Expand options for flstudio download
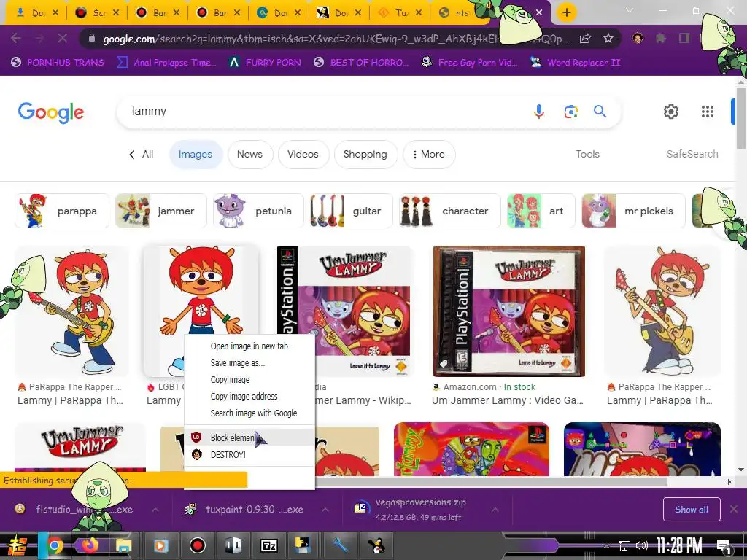This screenshot has width=747, height=560. pos(155,510)
